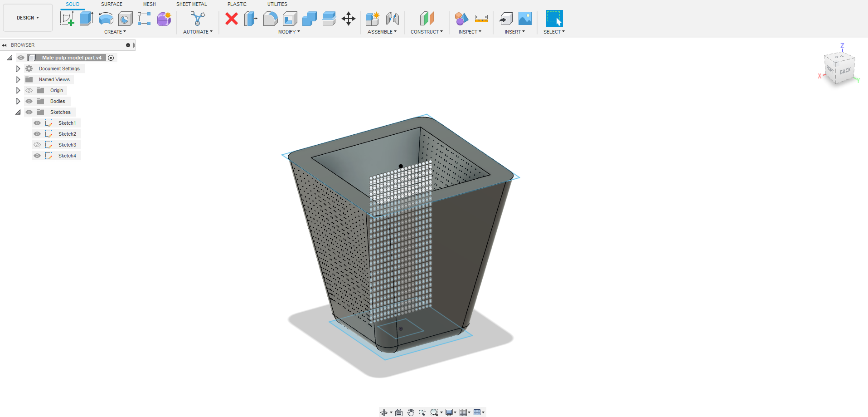Toggle visibility of Male pulp model part

[21, 58]
